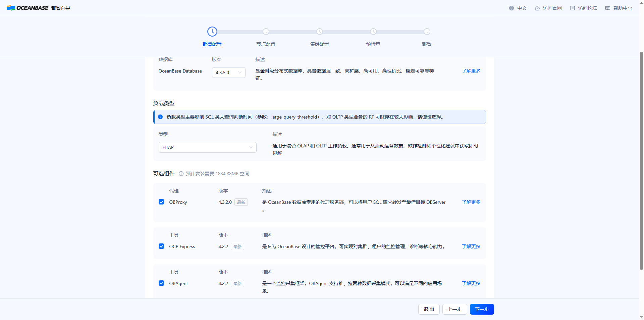Disable the OCP Express component
This screenshot has height=320, width=644.
[x=161, y=246]
